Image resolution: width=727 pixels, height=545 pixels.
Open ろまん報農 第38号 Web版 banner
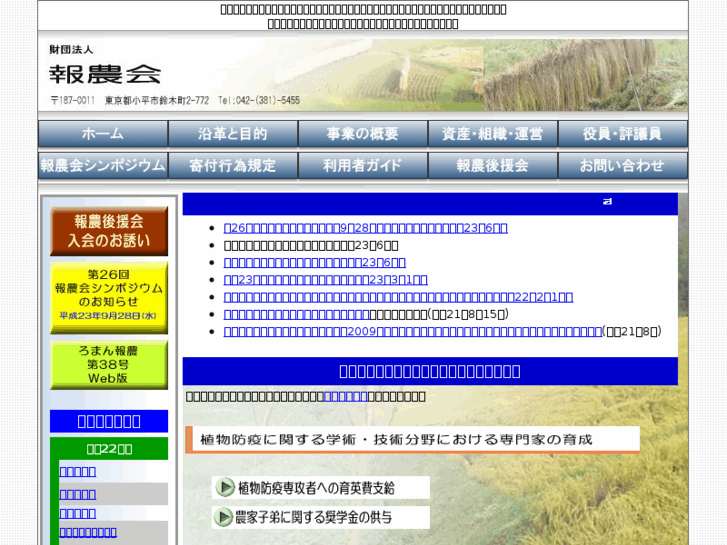[x=109, y=365]
